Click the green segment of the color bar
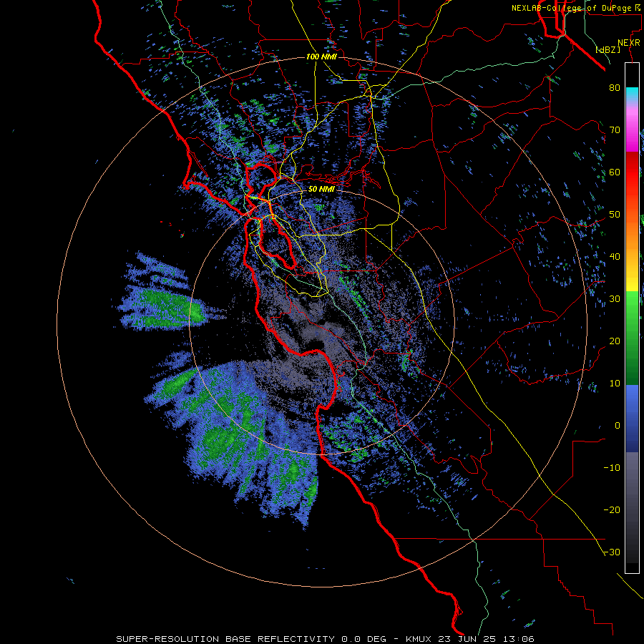The height and width of the screenshot is (644, 644). 632,338
